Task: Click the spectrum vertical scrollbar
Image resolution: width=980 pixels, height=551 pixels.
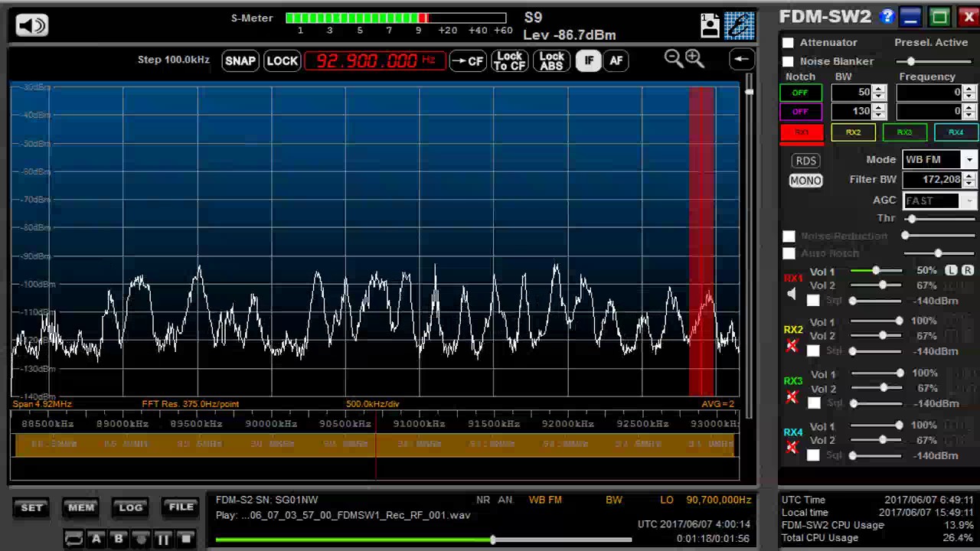Action: (749, 245)
